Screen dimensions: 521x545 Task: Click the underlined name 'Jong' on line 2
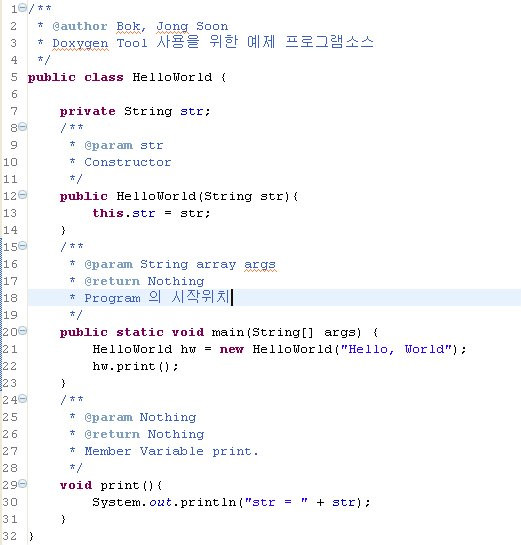[x=172, y=27]
